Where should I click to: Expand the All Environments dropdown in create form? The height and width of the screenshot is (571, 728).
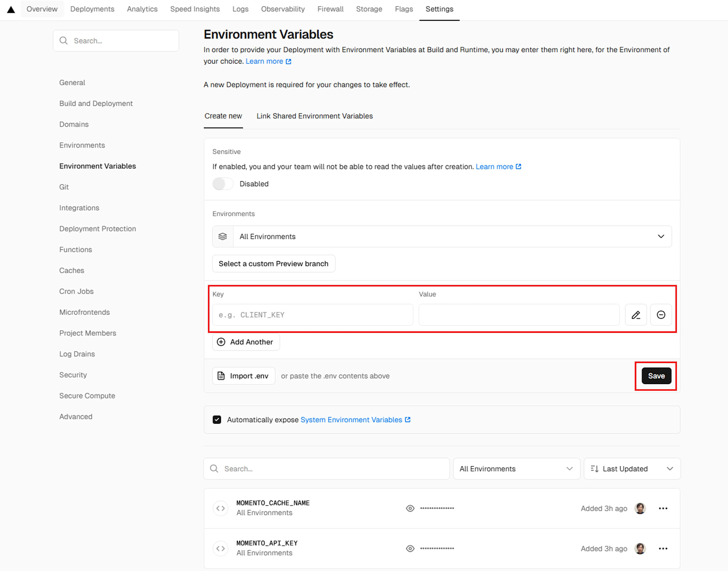click(442, 236)
